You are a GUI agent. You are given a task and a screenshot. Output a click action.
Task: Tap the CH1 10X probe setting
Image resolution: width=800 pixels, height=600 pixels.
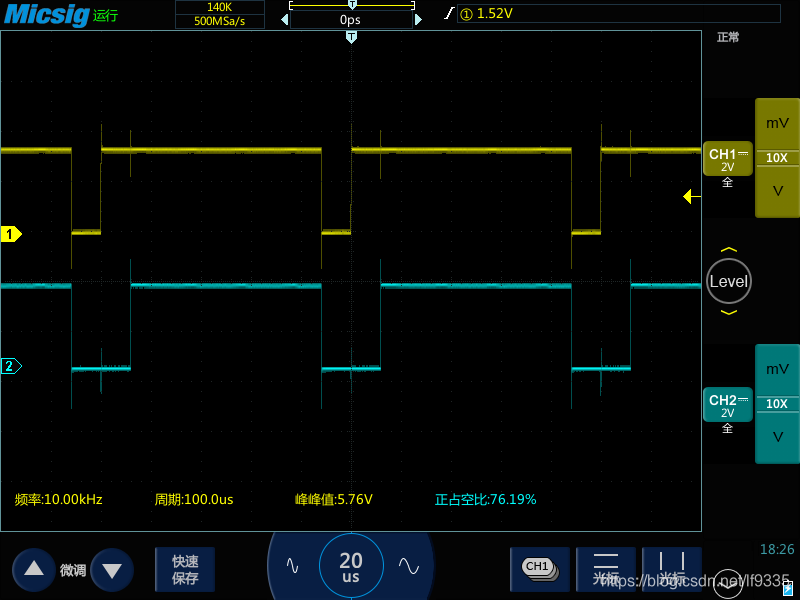point(777,158)
